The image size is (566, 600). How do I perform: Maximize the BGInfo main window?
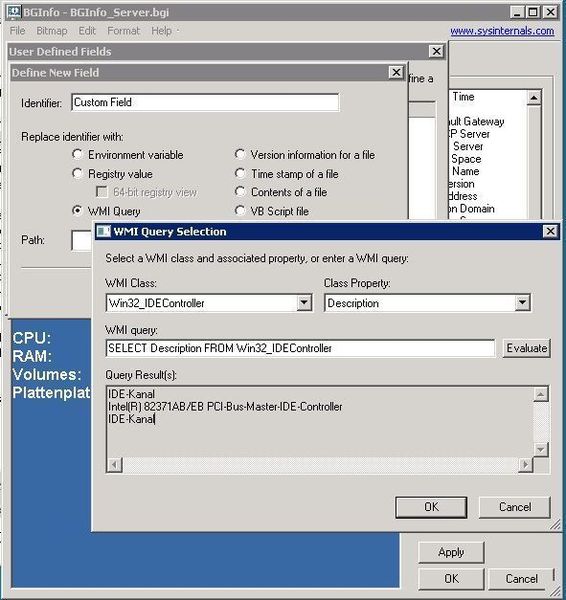[533, 12]
